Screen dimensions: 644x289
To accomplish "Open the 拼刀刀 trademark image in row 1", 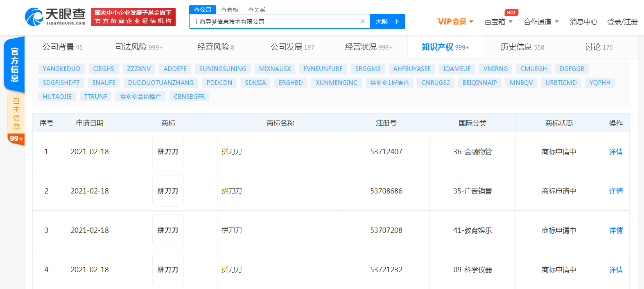I will tap(168, 152).
